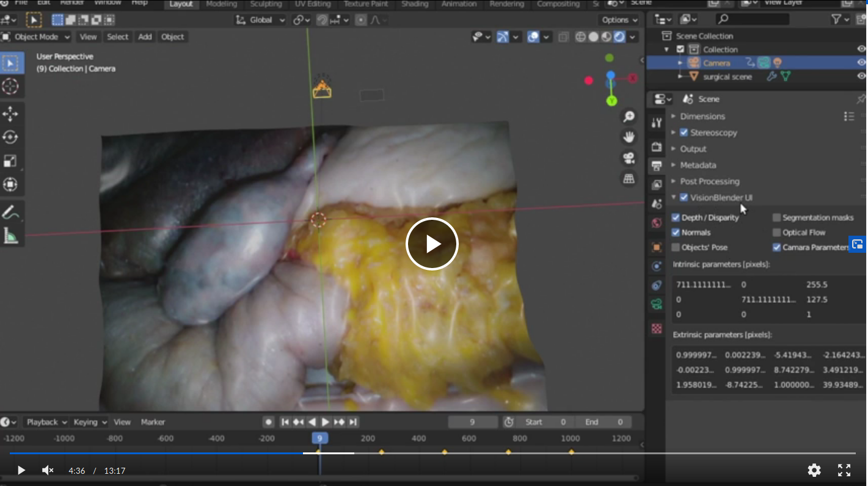Uncheck the Normals checkbox
868x486 pixels.
(x=676, y=233)
